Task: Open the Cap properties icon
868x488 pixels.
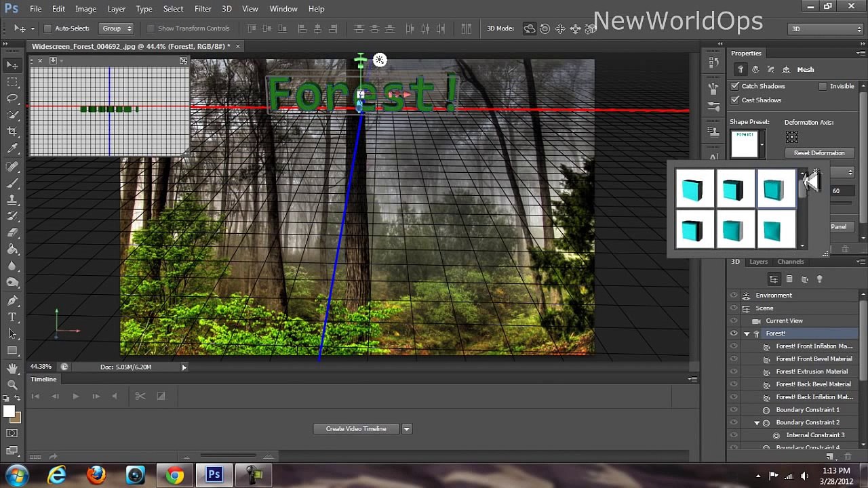Action: (x=771, y=69)
